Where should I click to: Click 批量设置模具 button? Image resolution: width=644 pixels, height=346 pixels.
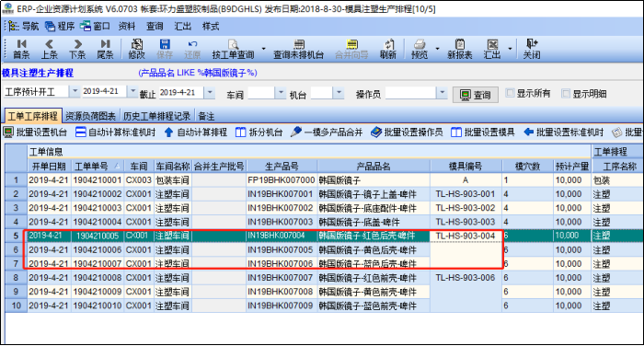(x=483, y=133)
